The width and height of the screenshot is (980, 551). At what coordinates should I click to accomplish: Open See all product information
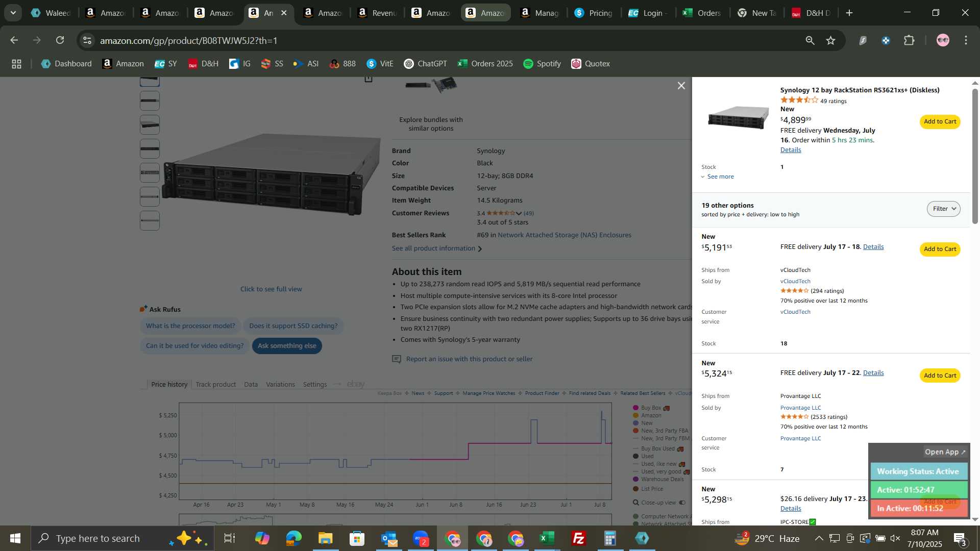tap(436, 248)
